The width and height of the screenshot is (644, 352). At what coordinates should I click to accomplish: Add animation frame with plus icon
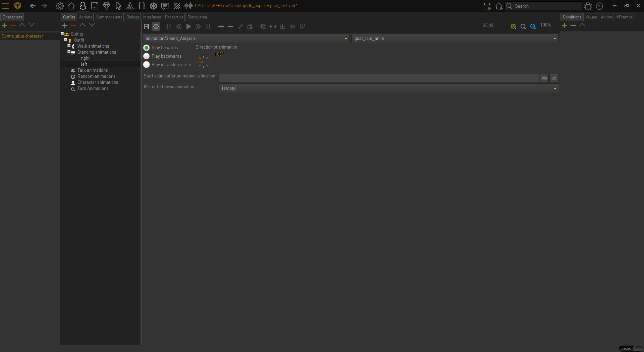[221, 26]
